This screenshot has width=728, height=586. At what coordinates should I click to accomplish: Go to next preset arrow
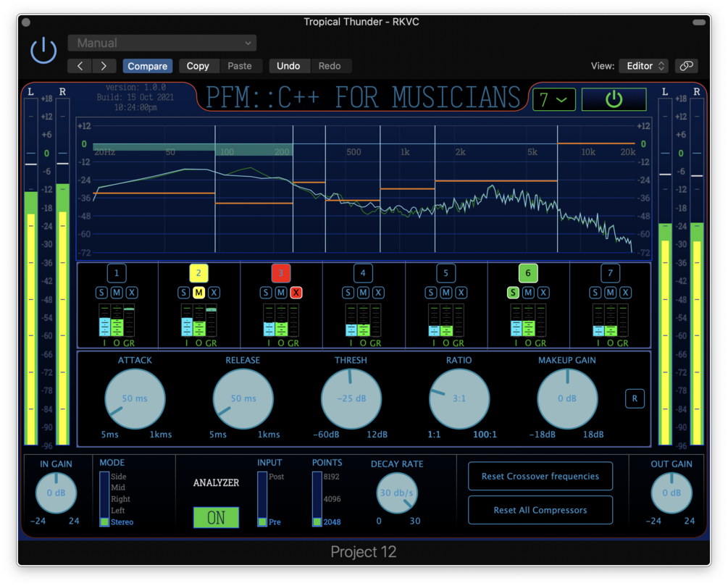104,66
